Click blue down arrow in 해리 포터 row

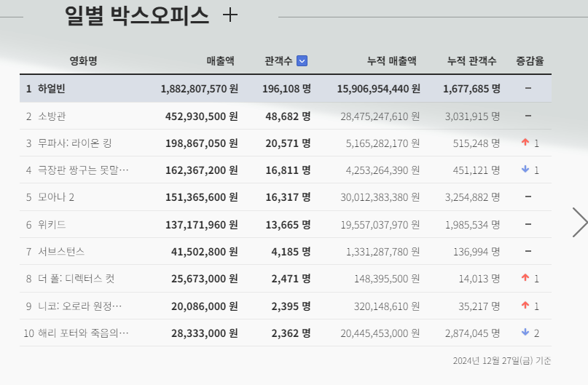[x=525, y=332]
